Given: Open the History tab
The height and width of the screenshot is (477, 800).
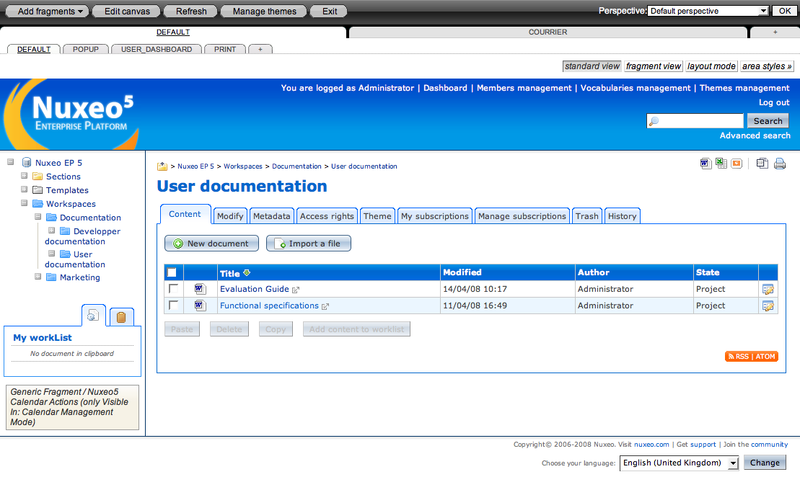Looking at the screenshot, I should [622, 216].
